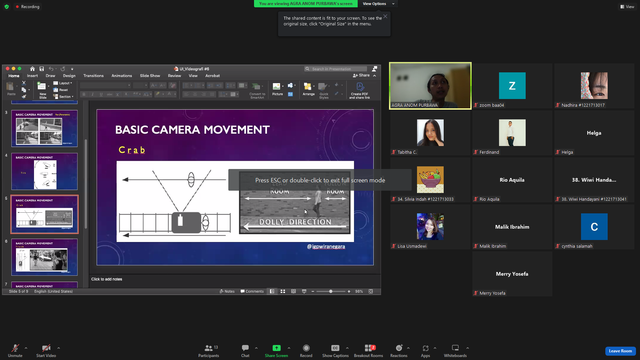Open the Acrobat ribbon tab
This screenshot has width=640, height=360.
pyautogui.click(x=212, y=76)
